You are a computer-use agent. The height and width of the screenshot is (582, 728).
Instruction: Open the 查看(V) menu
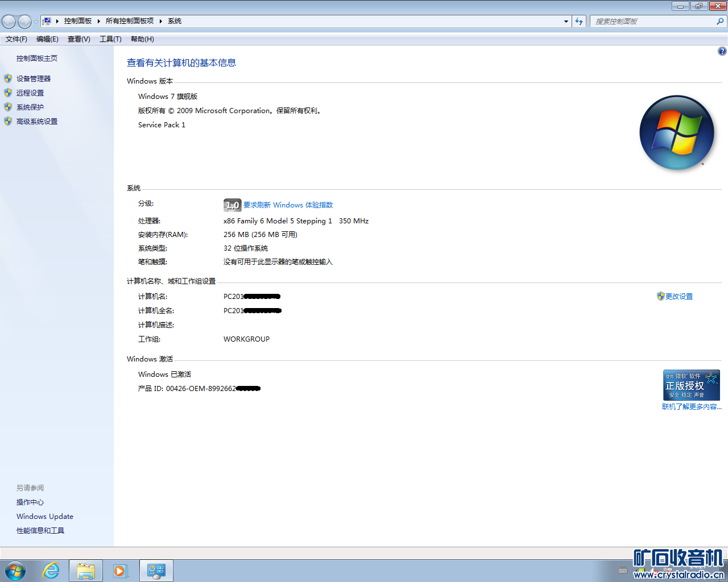click(x=79, y=39)
